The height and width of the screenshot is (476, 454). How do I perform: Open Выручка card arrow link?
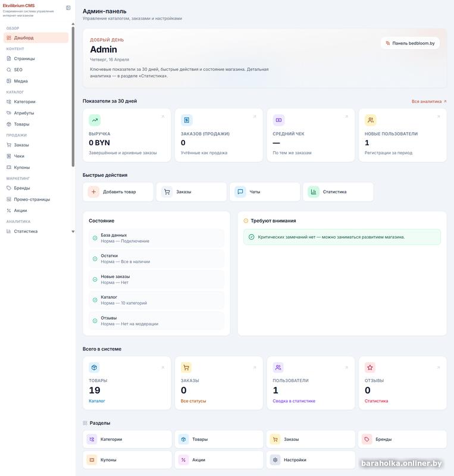click(163, 117)
